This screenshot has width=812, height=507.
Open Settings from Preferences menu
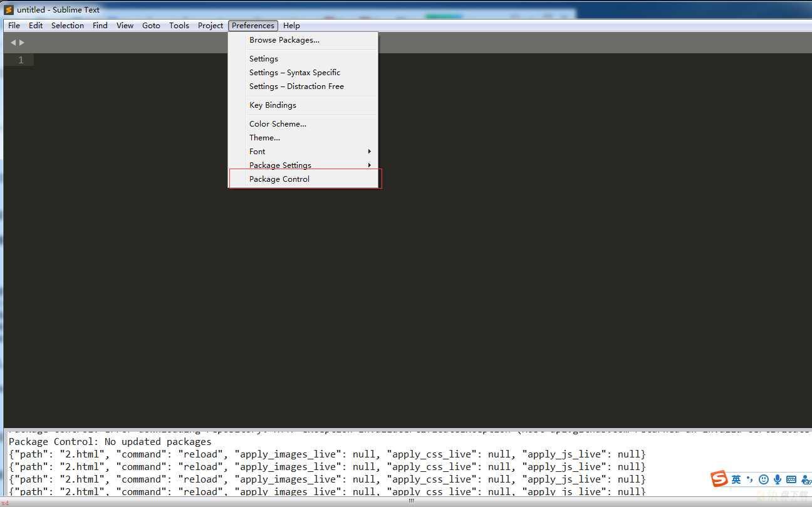pyautogui.click(x=303, y=59)
